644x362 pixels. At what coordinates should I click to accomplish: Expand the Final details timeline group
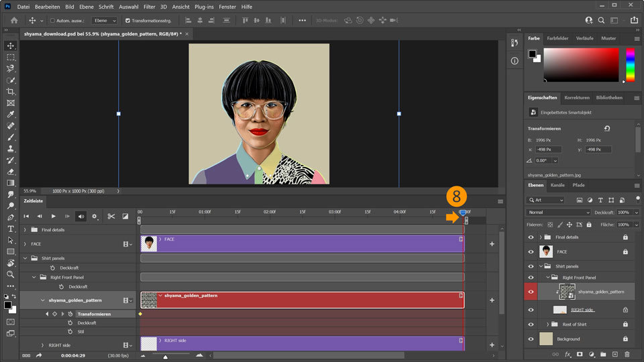pos(25,229)
